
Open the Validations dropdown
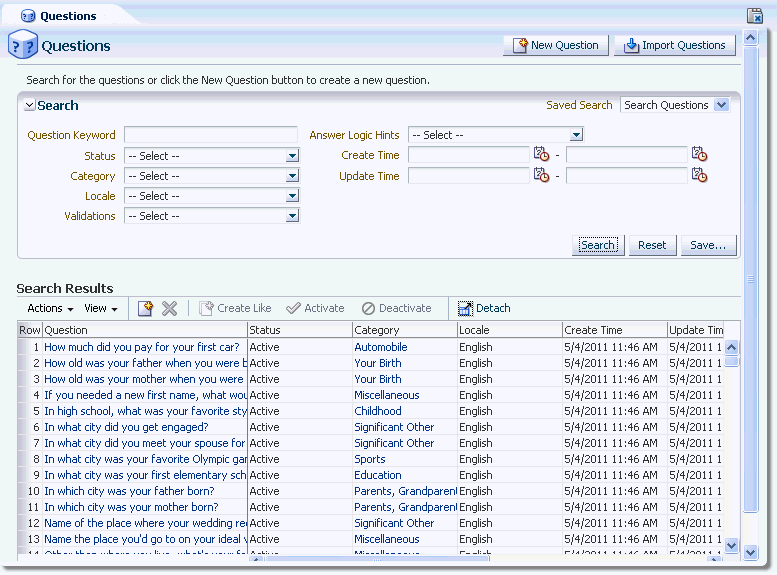pyautogui.click(x=212, y=216)
